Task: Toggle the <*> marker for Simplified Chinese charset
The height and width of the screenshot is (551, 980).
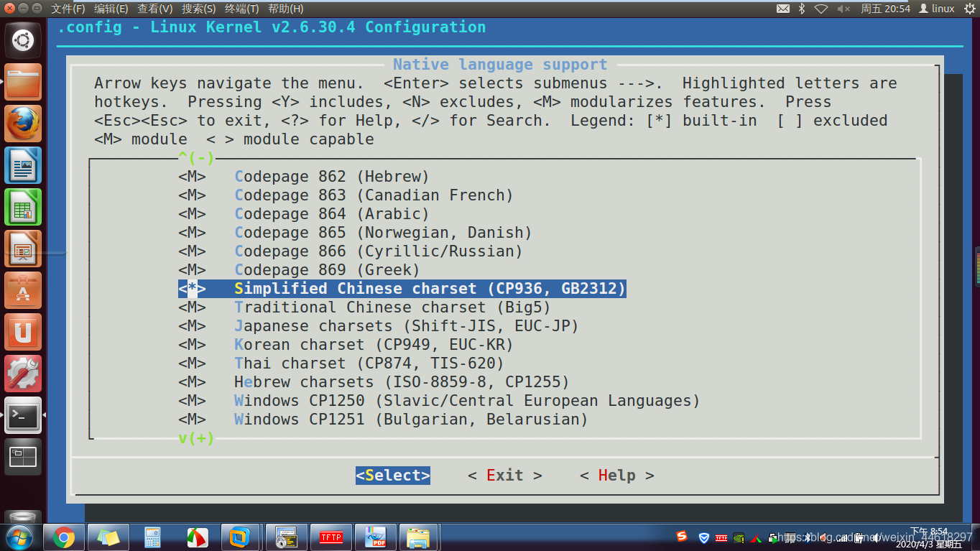Action: point(192,289)
